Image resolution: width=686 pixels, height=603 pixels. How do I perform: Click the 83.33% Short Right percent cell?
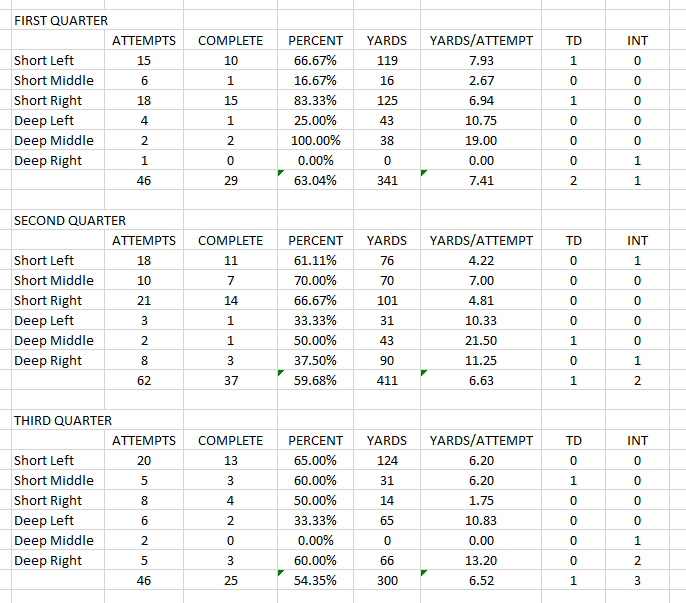315,101
